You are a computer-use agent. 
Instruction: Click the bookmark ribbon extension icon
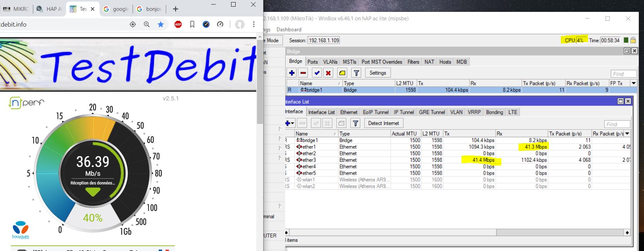pyautogui.click(x=192, y=25)
